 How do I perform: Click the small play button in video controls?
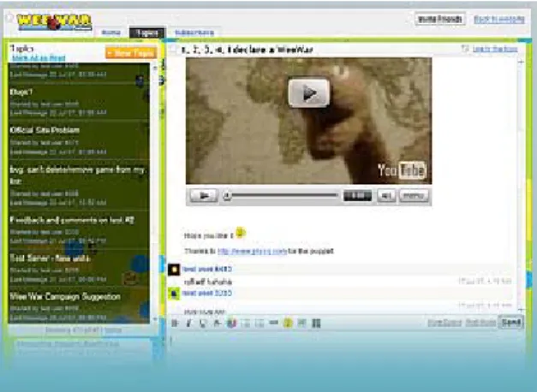click(x=204, y=196)
